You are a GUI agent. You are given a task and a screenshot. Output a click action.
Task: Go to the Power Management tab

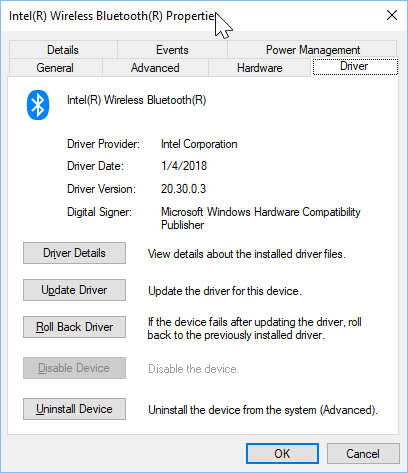[313, 50]
